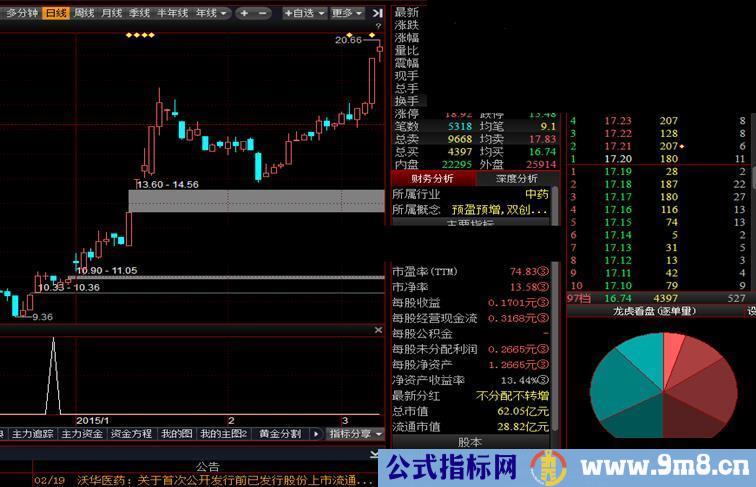Screen dimensions: 756x487
Task: Click the 龙虎看盘 panel header
Action: coord(653,311)
